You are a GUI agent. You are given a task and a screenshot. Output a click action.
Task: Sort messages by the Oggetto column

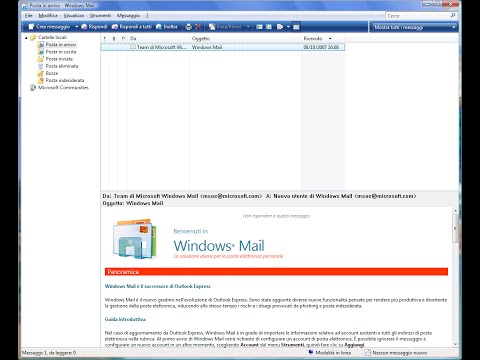pyautogui.click(x=245, y=39)
